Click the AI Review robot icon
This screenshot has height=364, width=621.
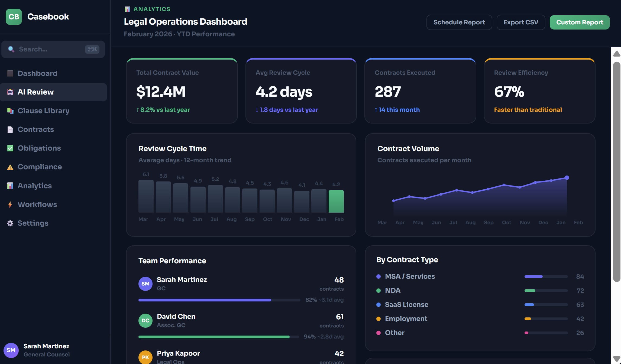coord(10,92)
